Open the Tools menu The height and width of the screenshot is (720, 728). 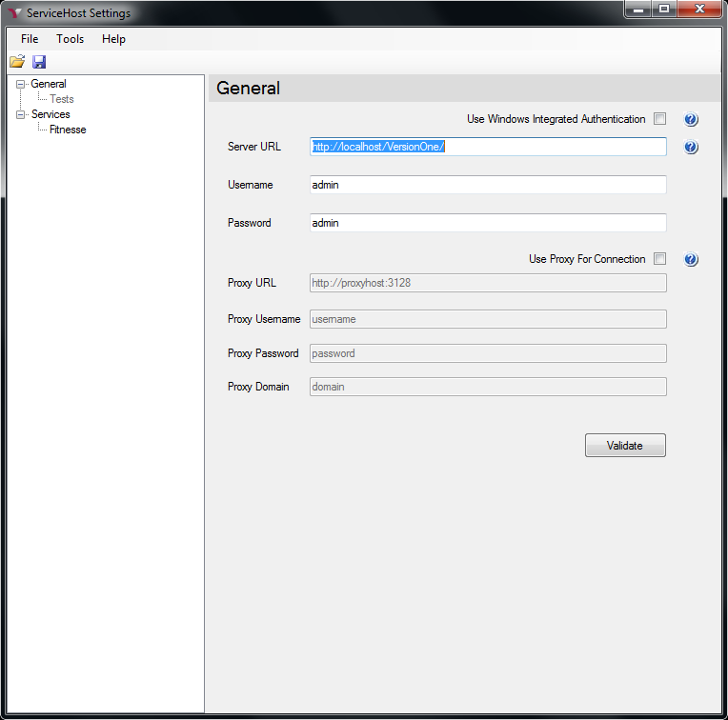click(x=71, y=39)
